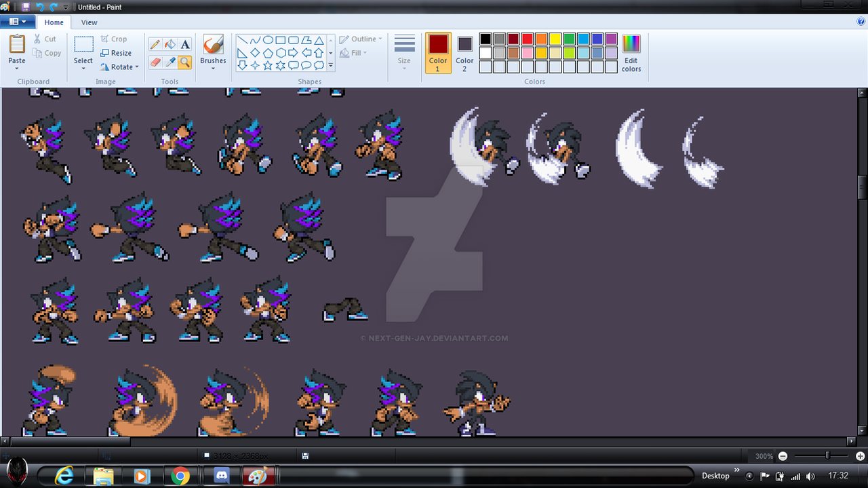
Task: Pick the purple color swatch
Action: (x=611, y=39)
